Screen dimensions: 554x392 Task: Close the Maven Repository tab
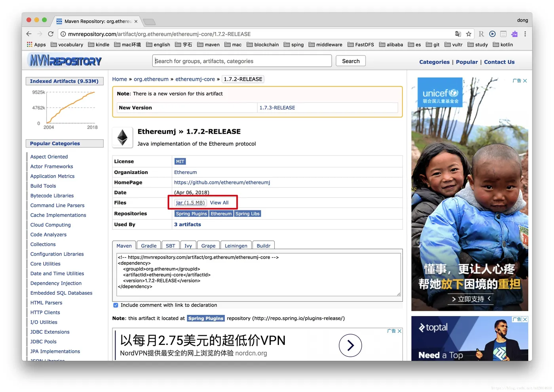[x=136, y=21]
